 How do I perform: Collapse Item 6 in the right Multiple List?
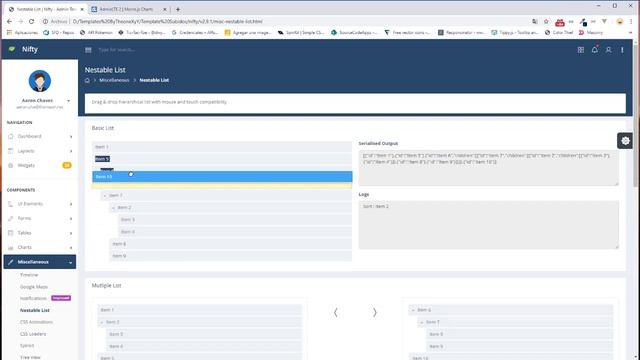(x=413, y=310)
